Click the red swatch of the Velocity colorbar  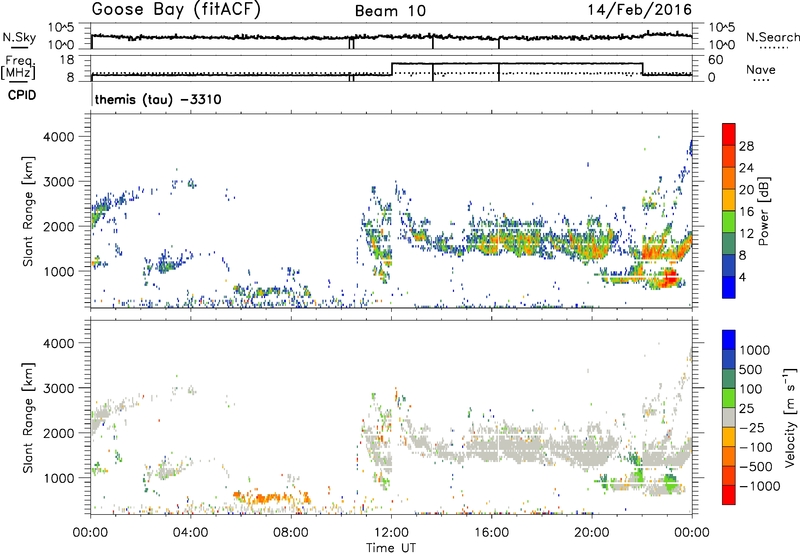coord(729,495)
